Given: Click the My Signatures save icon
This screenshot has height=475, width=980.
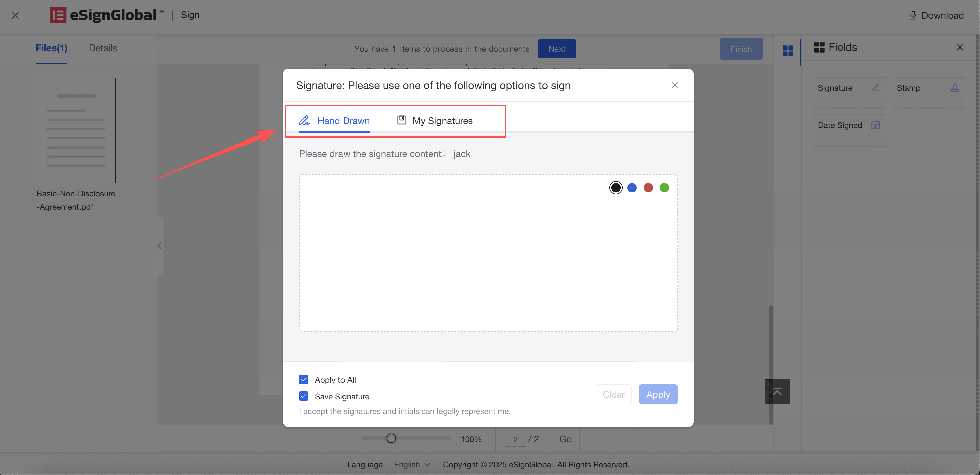Looking at the screenshot, I should point(402,120).
